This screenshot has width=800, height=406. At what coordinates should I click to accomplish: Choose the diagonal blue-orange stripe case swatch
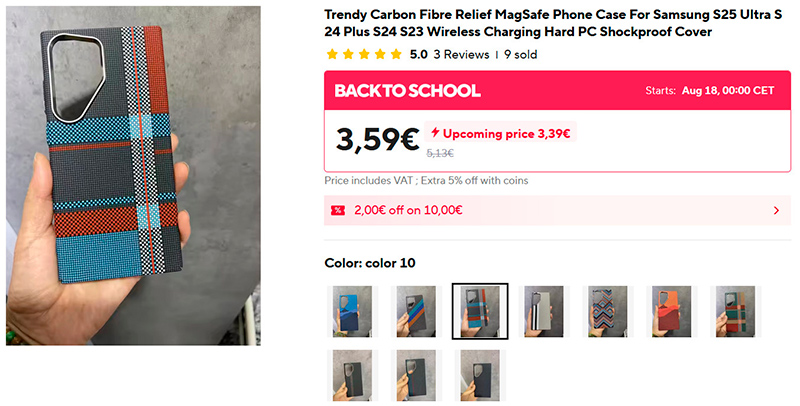[416, 310]
